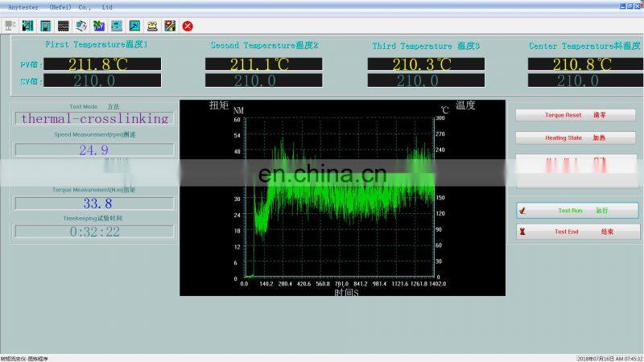Click the Second Temperature PV reading

tap(264, 64)
